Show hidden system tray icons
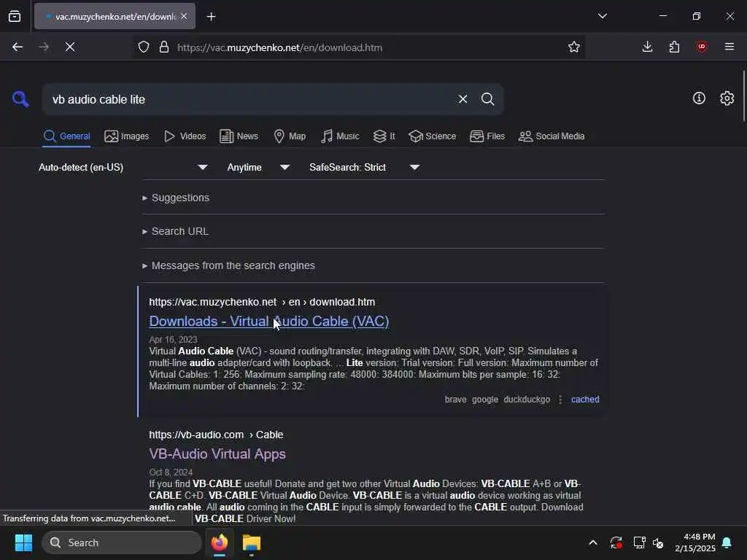Screen dimensions: 747x560 (593, 542)
